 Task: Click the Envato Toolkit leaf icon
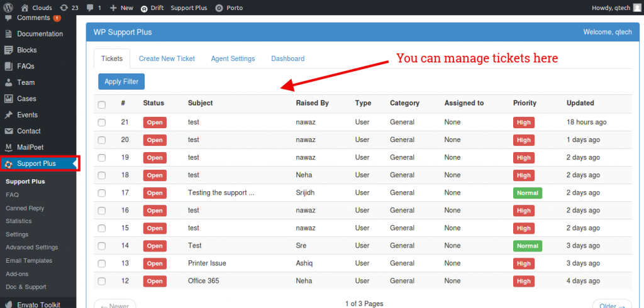[9, 305]
